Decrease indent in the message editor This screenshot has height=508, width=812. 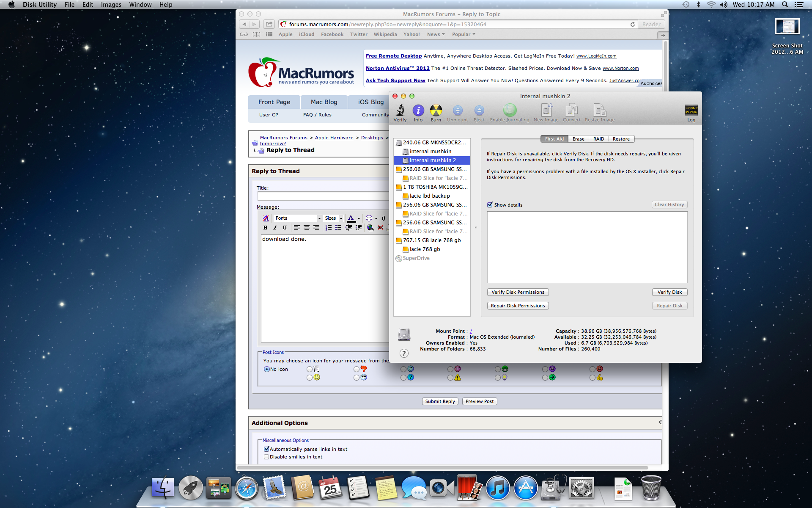pos(348,228)
